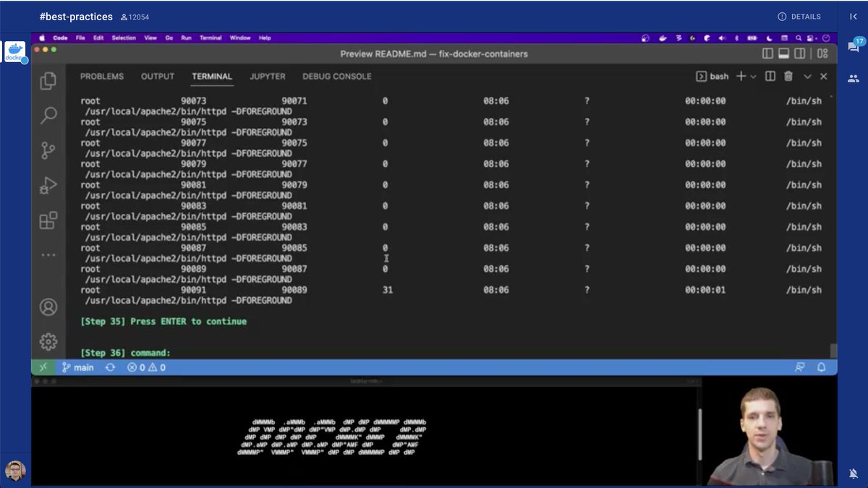Click PID 90091 in the process list
This screenshot has width=868, height=488.
point(194,290)
